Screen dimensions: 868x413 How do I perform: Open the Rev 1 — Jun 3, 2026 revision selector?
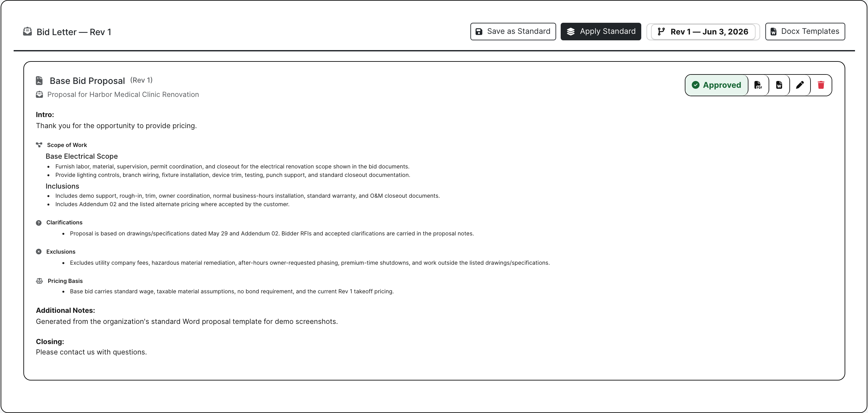(703, 32)
